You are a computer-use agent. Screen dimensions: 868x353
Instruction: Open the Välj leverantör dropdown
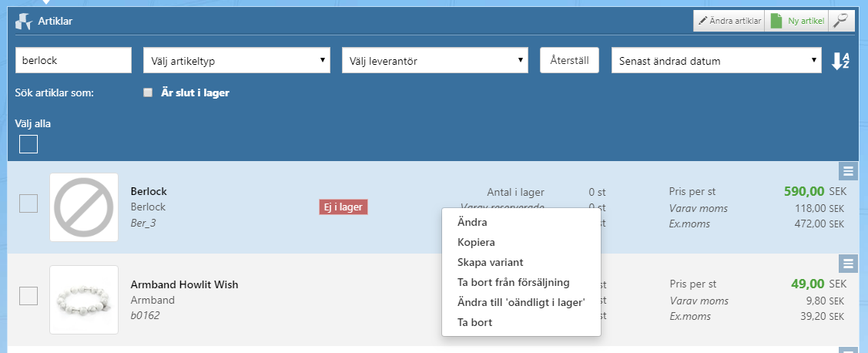(435, 60)
